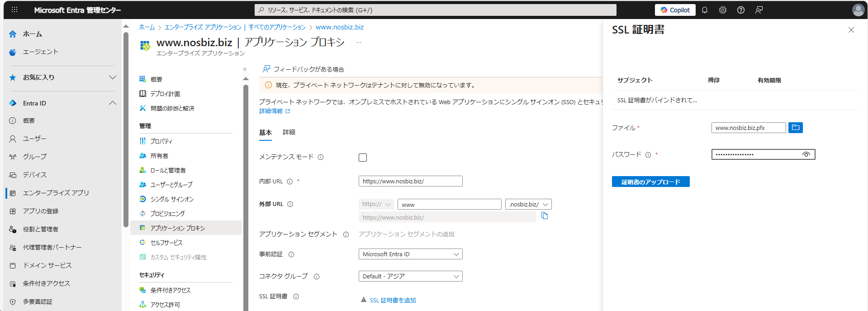
Task: Expand the .nosbiz.biz/ domain dropdown
Action: [x=528, y=205]
